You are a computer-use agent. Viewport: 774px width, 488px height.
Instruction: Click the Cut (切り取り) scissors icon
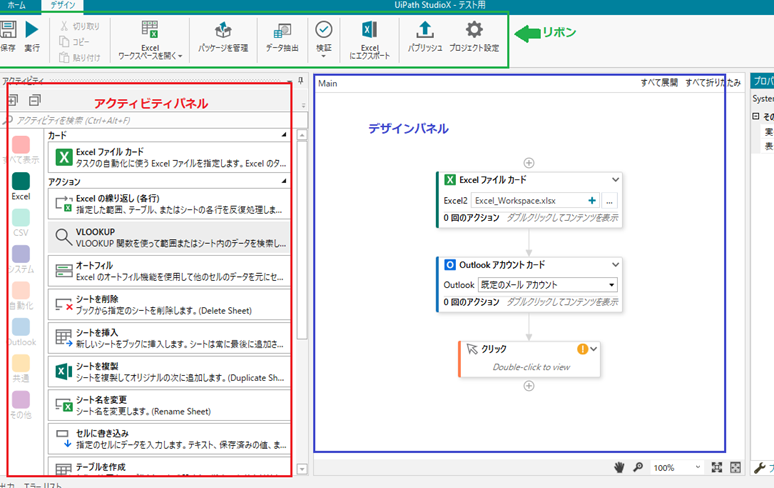pyautogui.click(x=64, y=26)
